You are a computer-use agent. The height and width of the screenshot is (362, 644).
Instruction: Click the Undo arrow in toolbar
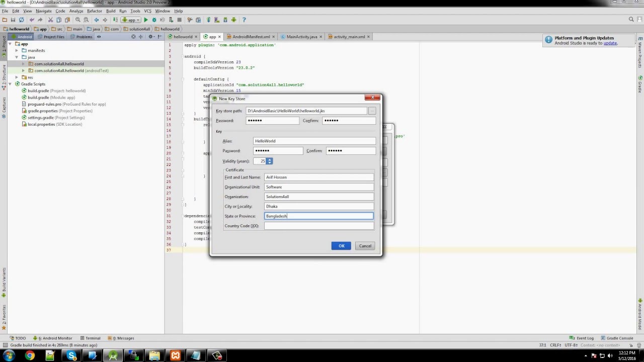point(32,20)
